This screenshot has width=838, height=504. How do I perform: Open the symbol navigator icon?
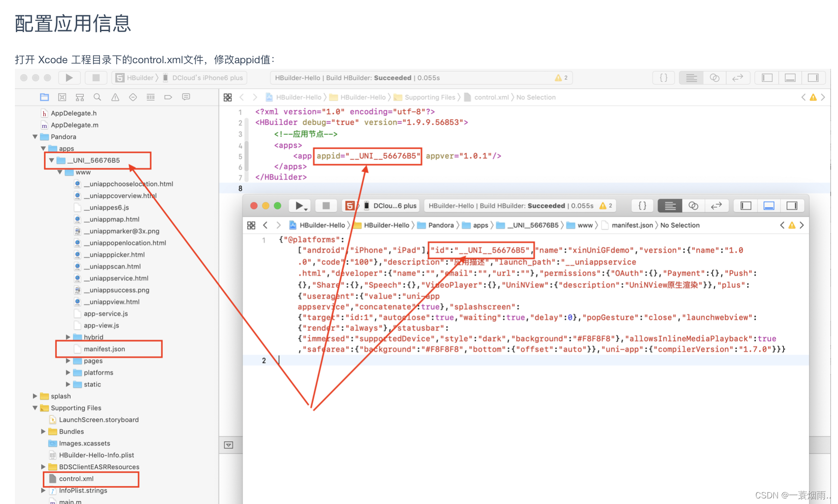pos(80,97)
